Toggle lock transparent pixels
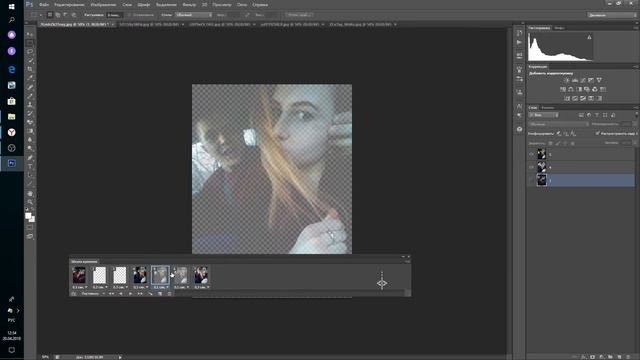This screenshot has height=360, width=640. tap(550, 143)
